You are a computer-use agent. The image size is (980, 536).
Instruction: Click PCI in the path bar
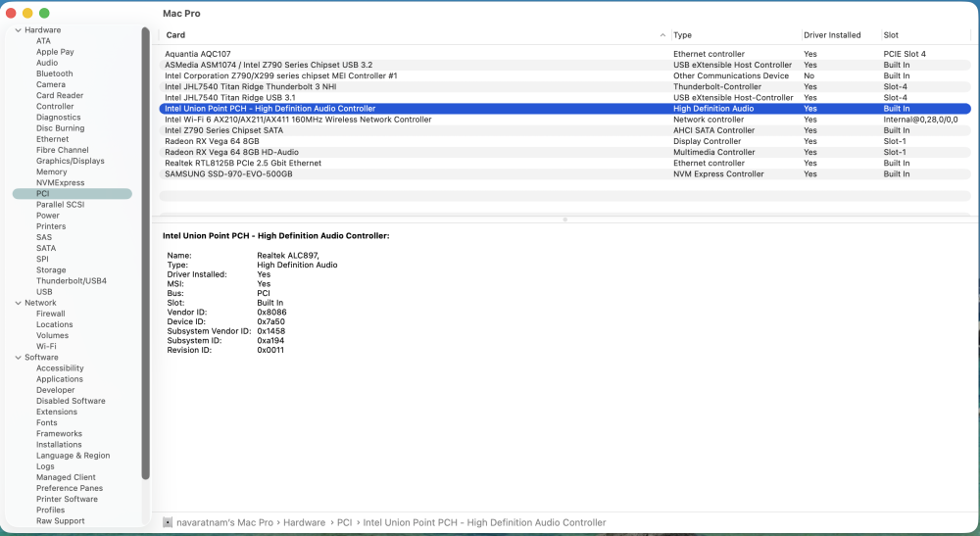click(x=344, y=522)
